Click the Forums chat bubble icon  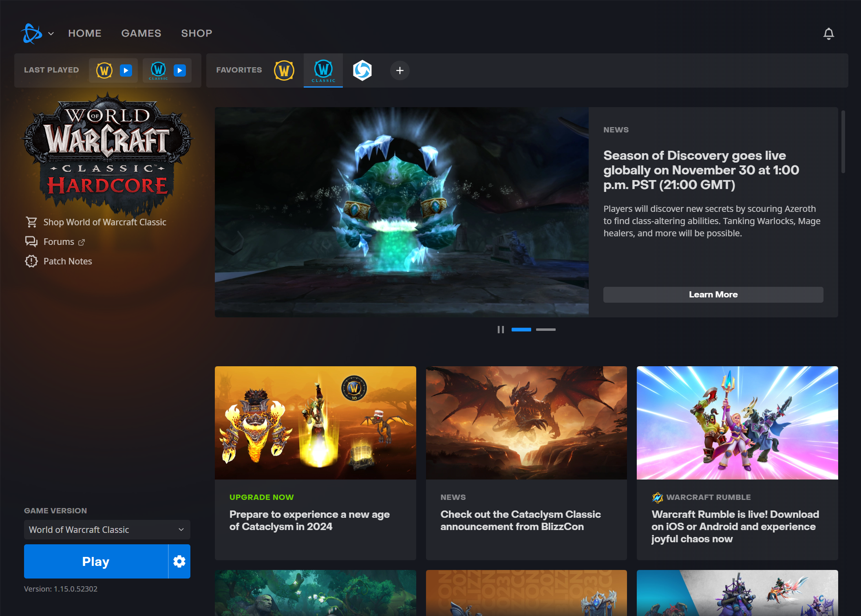[31, 242]
